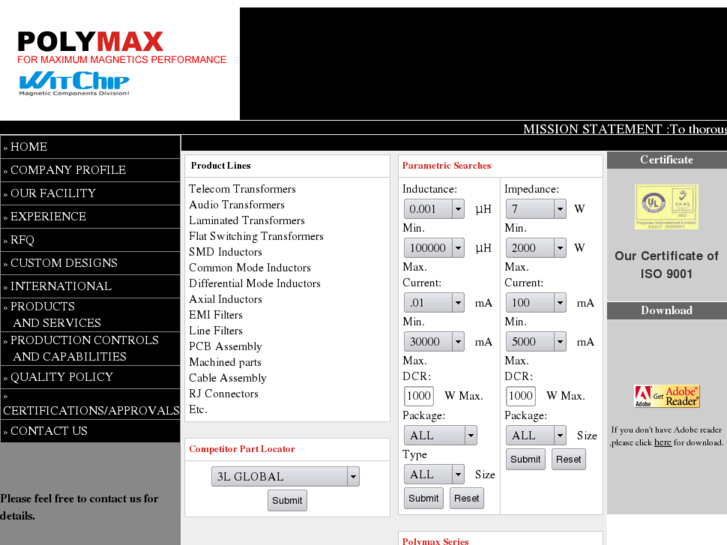Open Telecom Transformers product line
This screenshot has width=727, height=545.
tap(242, 189)
